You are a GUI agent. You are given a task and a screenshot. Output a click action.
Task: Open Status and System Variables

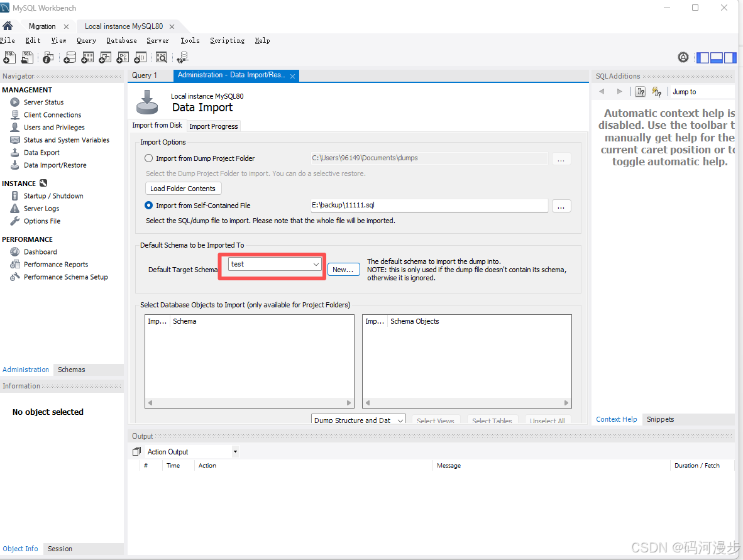tap(67, 140)
